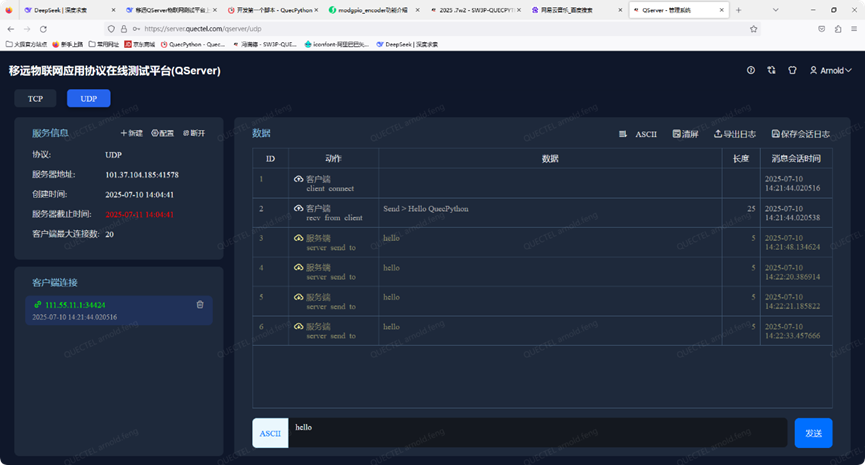Click 保存会话日志 to save session log

[x=800, y=134]
